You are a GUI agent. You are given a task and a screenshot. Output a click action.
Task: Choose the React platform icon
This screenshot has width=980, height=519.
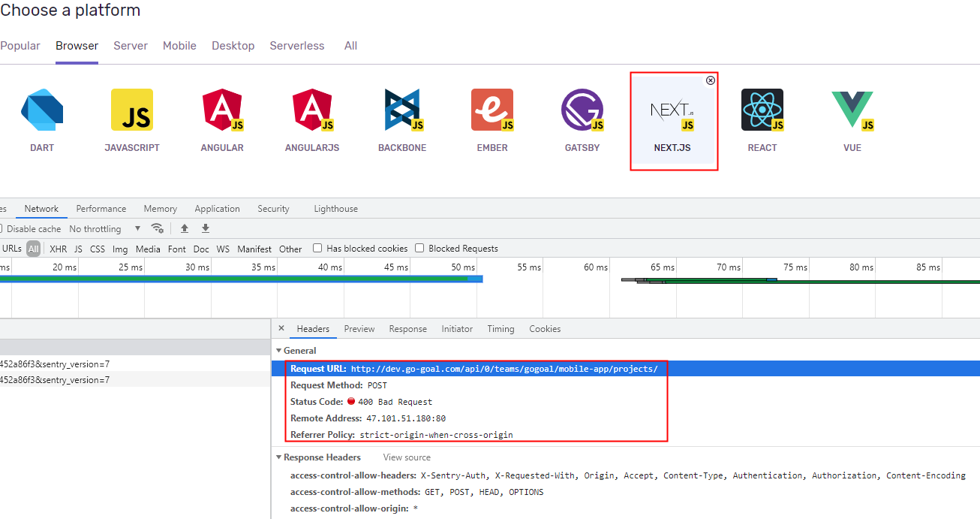point(762,110)
